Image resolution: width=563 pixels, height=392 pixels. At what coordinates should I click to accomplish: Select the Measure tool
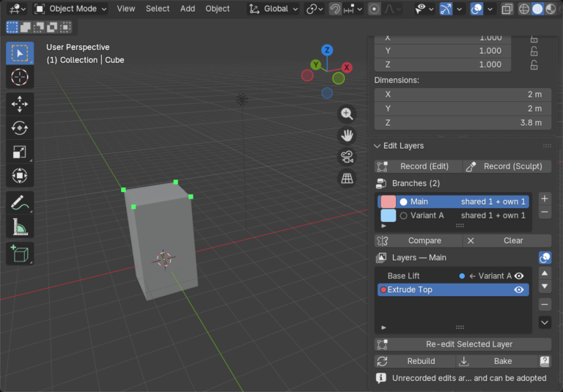[20, 226]
